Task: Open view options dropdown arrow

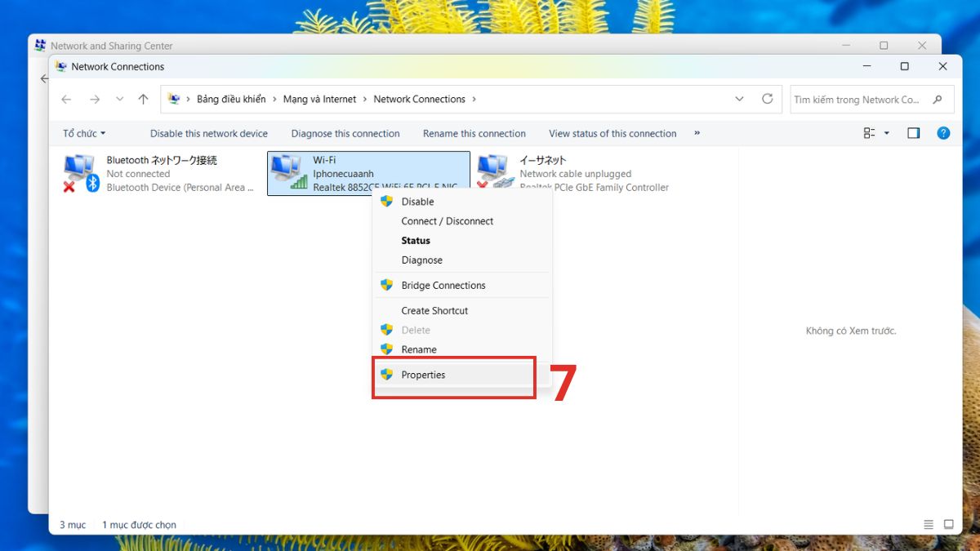Action: [x=887, y=133]
